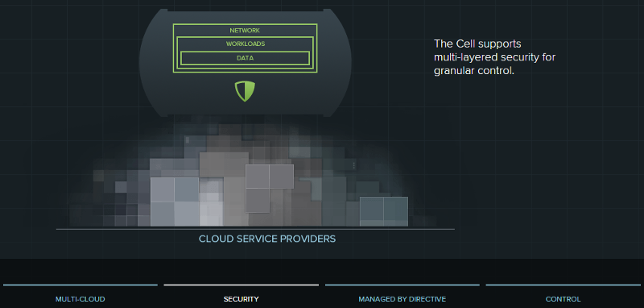Click the tall gray block behind center squares
This screenshot has width=644, height=308.
(224, 189)
